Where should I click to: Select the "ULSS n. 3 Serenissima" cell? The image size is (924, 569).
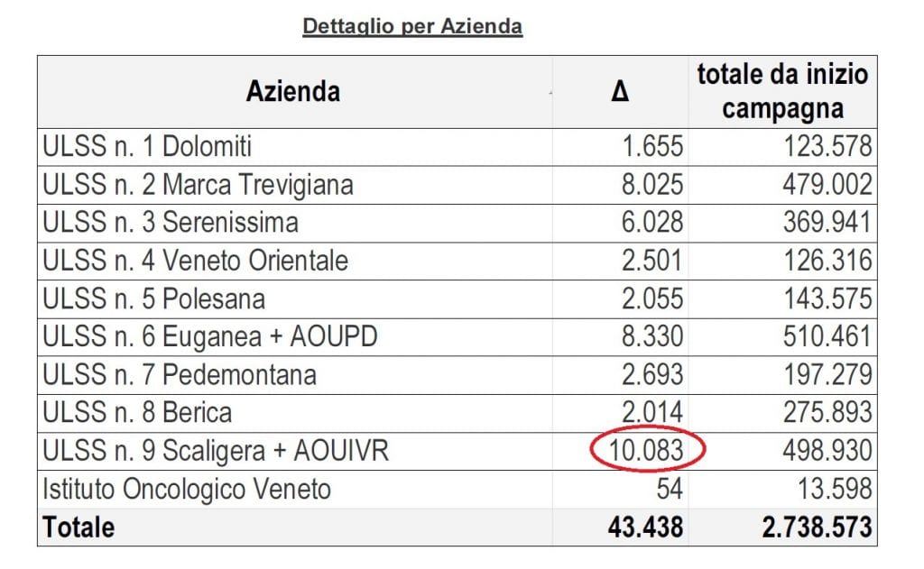pyautogui.click(x=171, y=223)
